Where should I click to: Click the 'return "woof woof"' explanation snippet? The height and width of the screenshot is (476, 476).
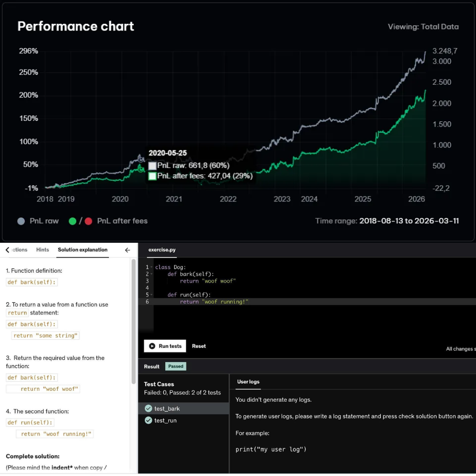[x=43, y=389]
